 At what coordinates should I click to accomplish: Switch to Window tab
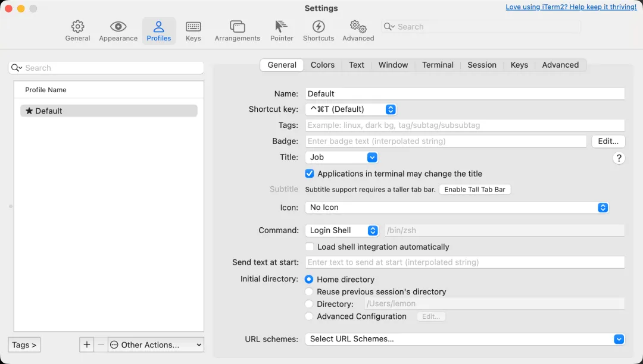pos(393,65)
